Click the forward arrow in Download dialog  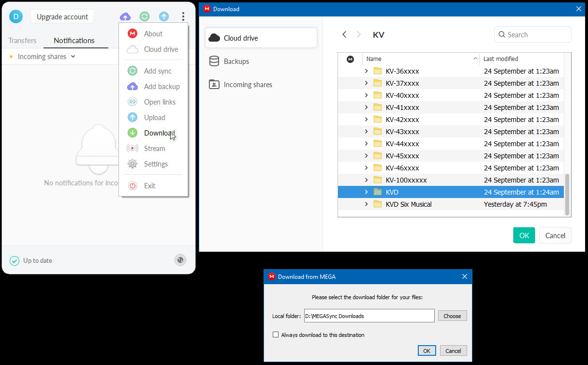[359, 34]
